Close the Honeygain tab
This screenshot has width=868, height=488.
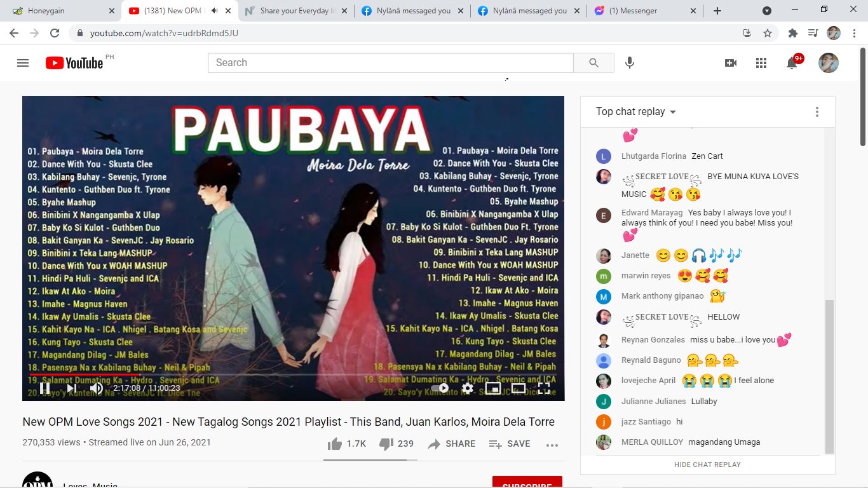pos(111,11)
